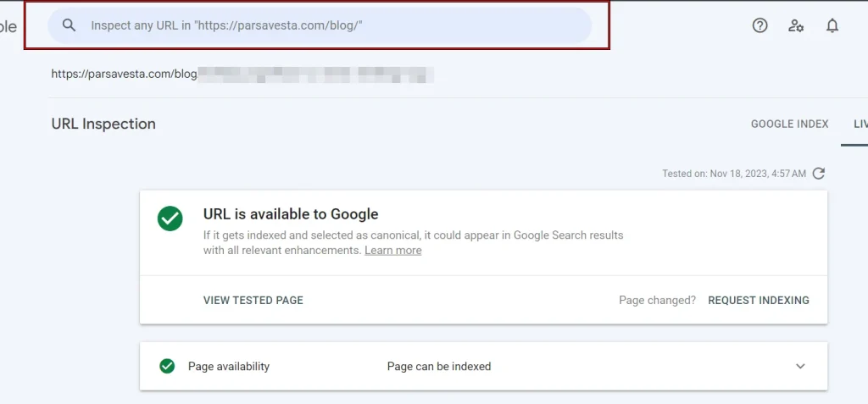
Task: Open the help question mark icon
Action: coord(760,25)
